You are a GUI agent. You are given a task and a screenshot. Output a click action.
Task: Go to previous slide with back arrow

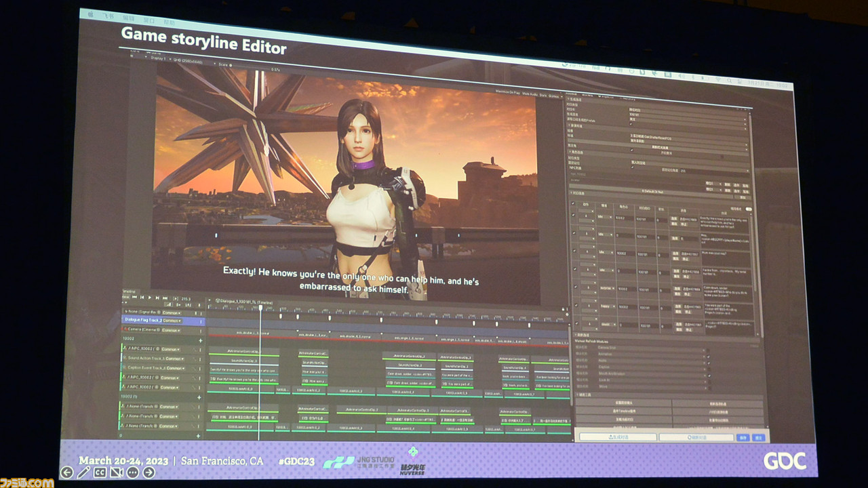click(x=66, y=472)
